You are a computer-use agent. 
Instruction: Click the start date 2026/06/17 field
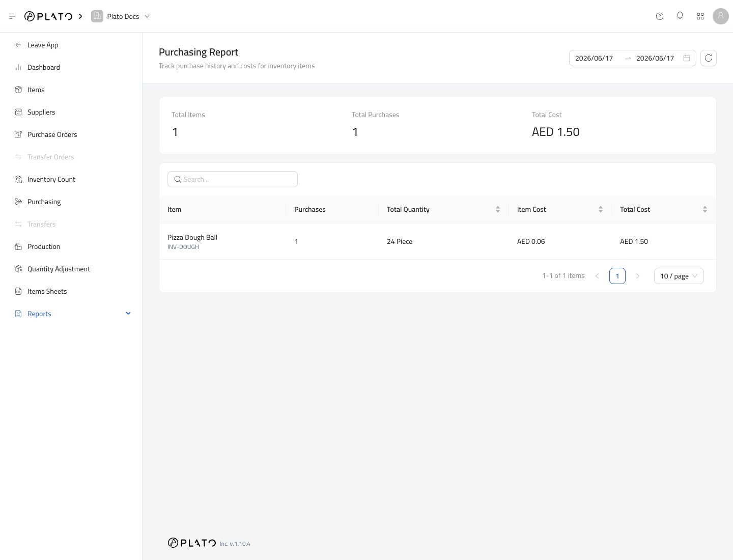coord(594,58)
